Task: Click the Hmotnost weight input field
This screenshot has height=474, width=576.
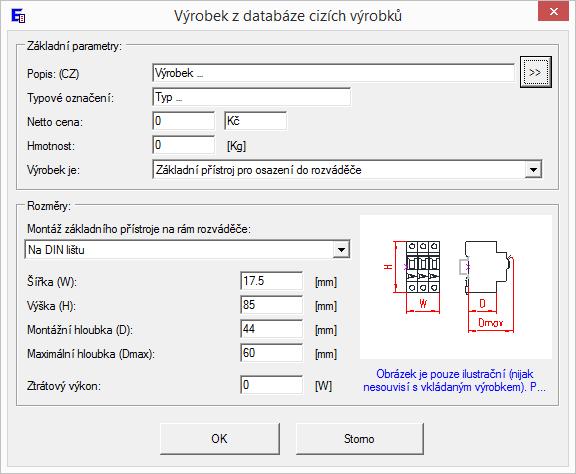Action: (x=183, y=145)
